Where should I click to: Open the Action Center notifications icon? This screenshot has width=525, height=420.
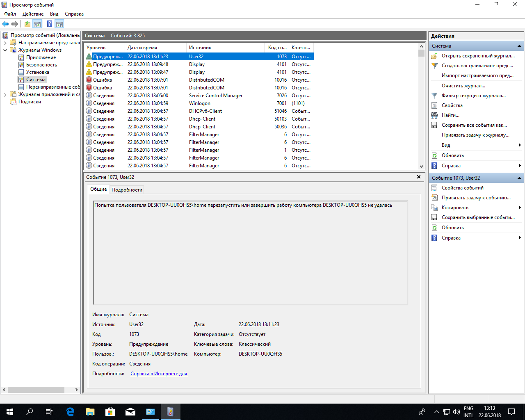(511, 412)
